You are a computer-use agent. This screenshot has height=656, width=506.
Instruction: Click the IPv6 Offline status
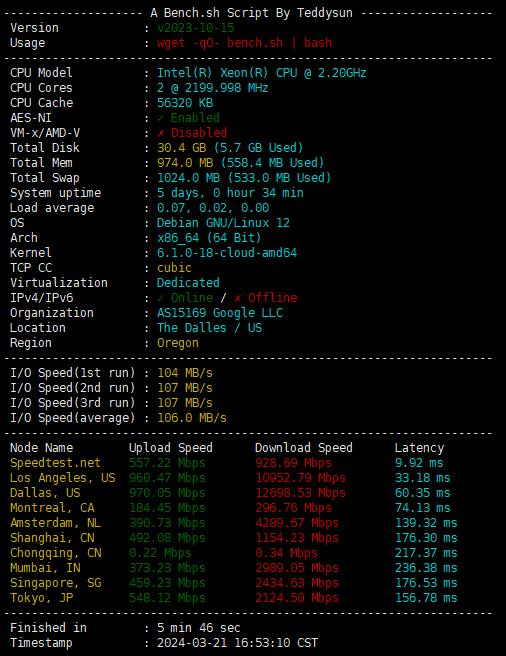click(x=265, y=298)
